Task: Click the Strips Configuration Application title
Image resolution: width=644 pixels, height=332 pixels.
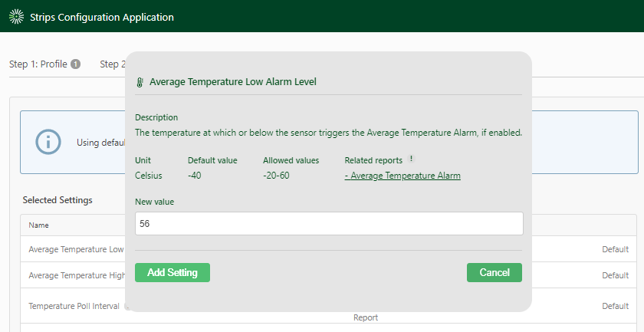Action: [102, 18]
